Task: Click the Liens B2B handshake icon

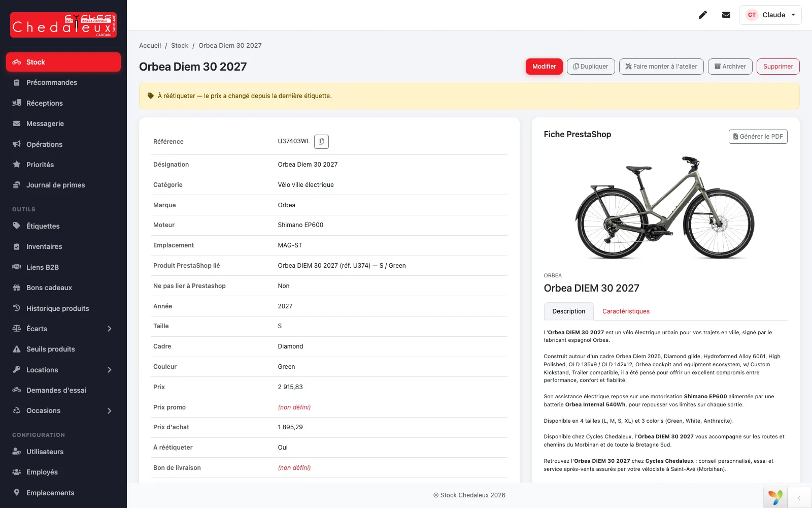Action: coord(17,267)
